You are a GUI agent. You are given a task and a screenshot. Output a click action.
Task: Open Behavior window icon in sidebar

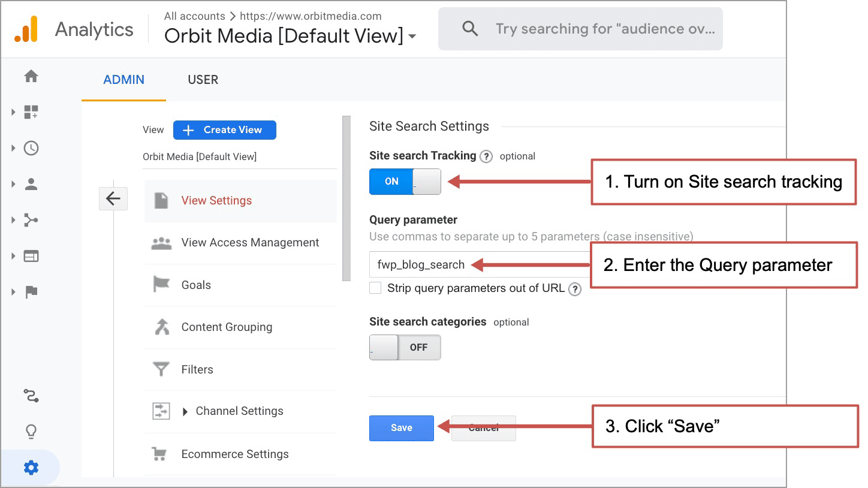click(x=31, y=256)
